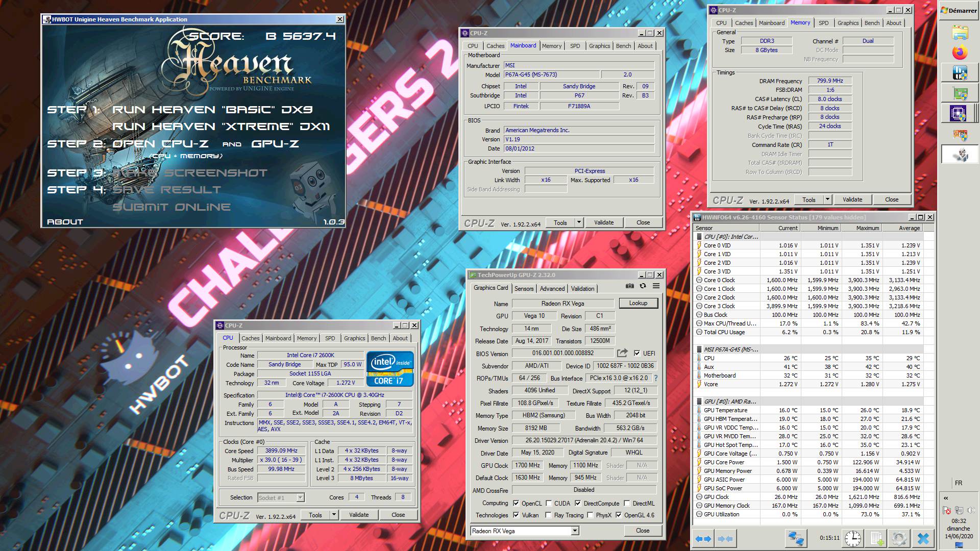Select Advanced tab in GPU-Z

click(x=552, y=289)
